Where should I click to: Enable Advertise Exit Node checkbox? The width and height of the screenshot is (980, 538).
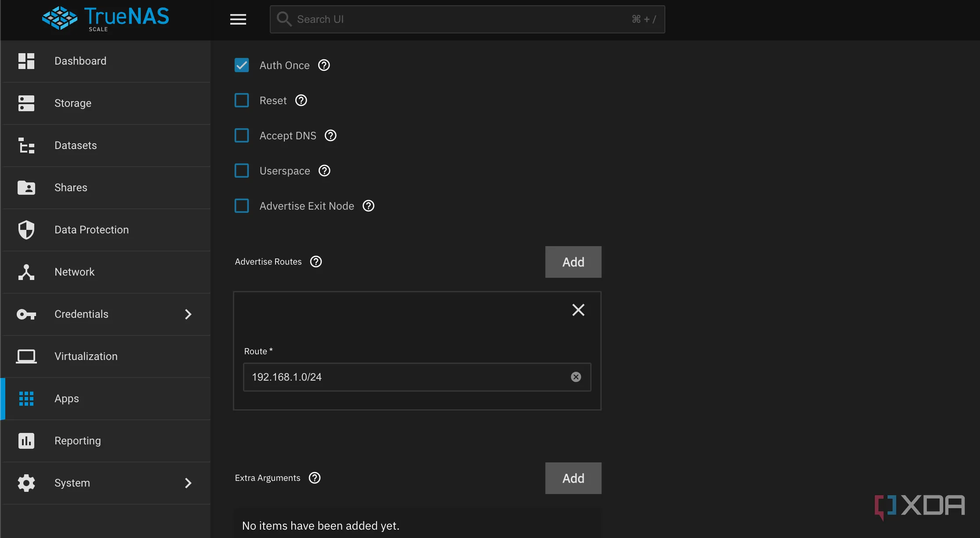pos(242,206)
